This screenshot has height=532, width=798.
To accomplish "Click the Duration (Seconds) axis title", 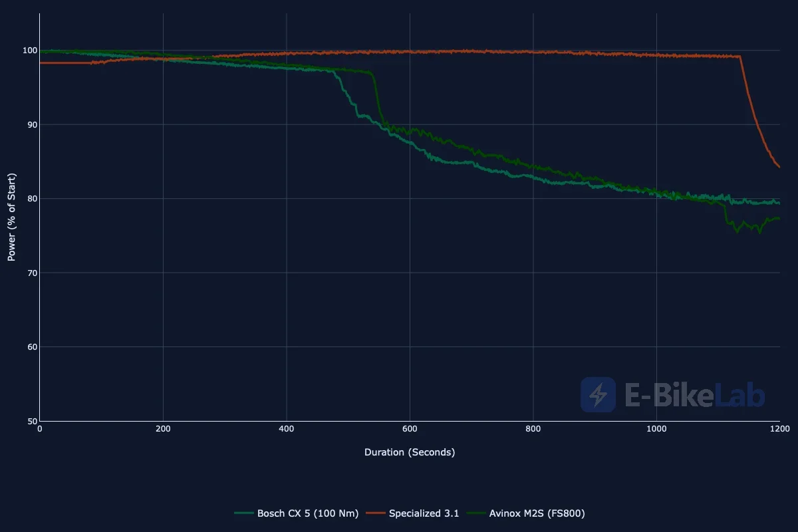I will (x=410, y=452).
